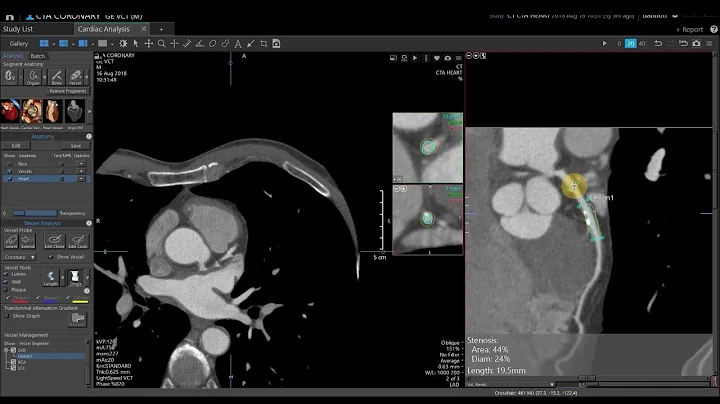Select the 40 phase button

(642, 44)
